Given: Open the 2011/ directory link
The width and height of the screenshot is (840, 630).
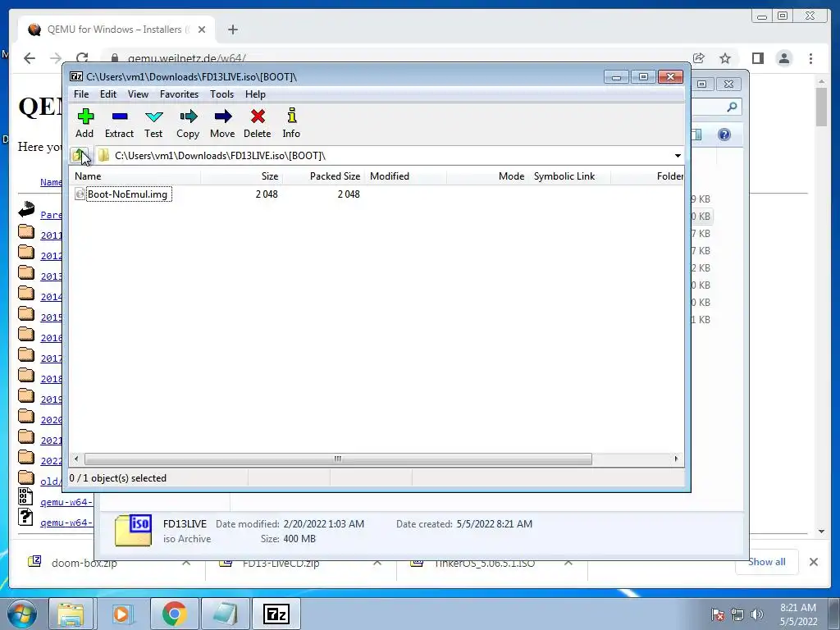Looking at the screenshot, I should [x=52, y=235].
